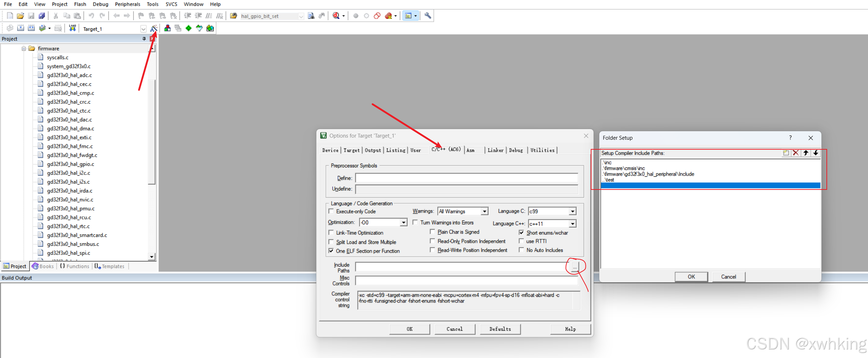The height and width of the screenshot is (358, 868).
Task: Open the Language C dropdown
Action: (572, 211)
